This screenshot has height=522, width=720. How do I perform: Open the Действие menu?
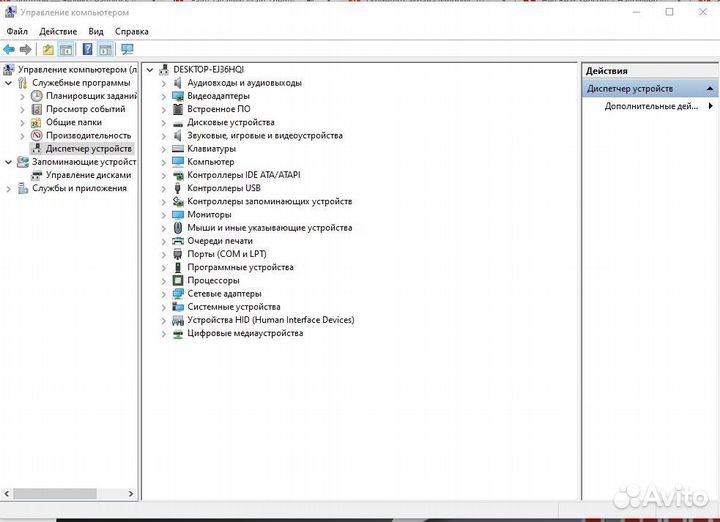point(58,31)
